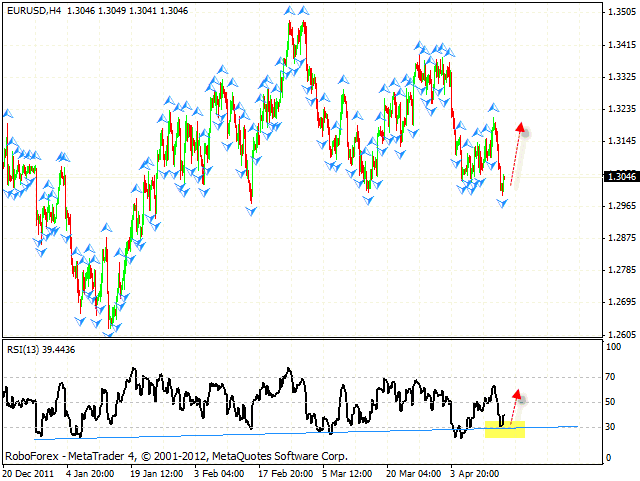Click the 1.3505 price axis label
This screenshot has height=481, width=640.
(x=621, y=13)
